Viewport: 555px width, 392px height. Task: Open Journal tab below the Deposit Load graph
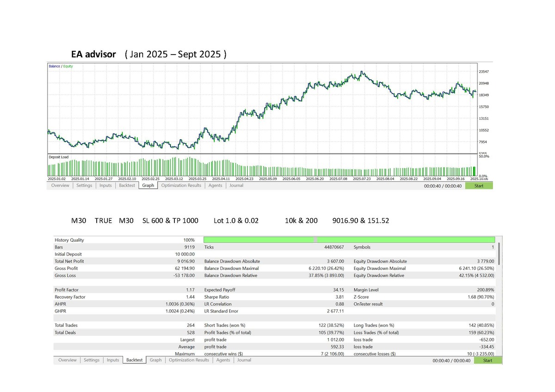[x=236, y=185]
